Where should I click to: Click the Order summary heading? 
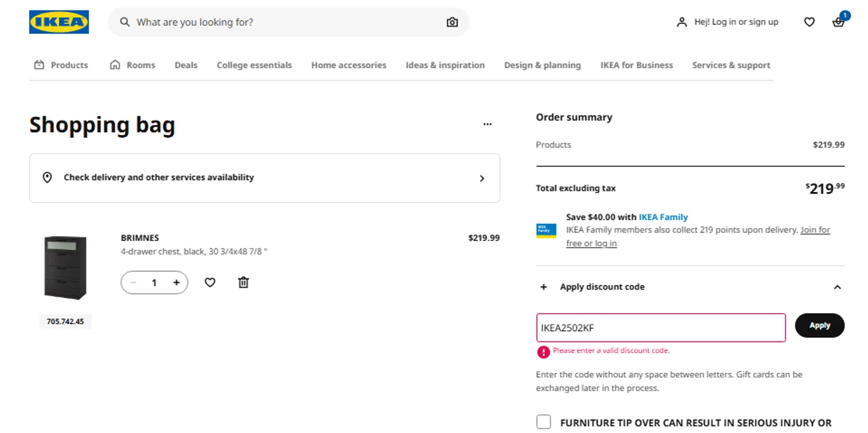click(574, 117)
